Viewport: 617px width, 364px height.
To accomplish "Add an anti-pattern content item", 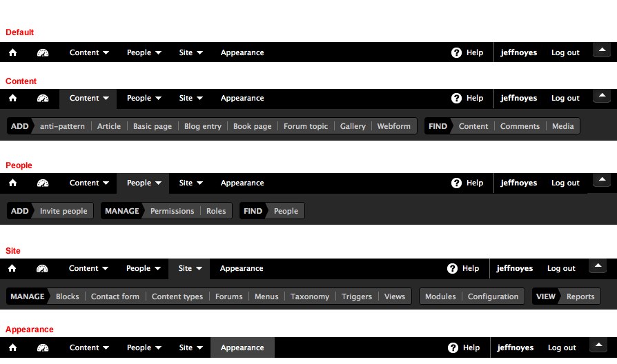I will (x=62, y=126).
